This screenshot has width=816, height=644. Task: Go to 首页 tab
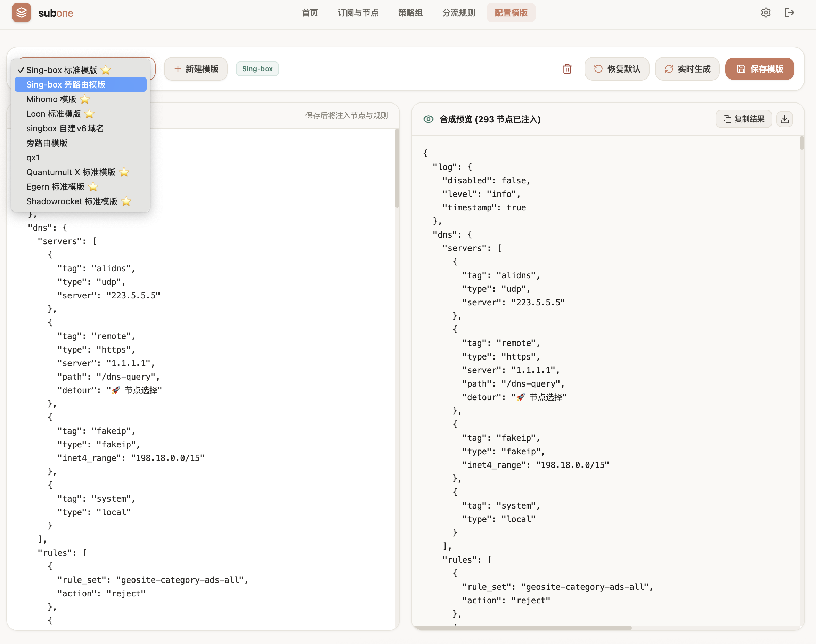(x=310, y=13)
